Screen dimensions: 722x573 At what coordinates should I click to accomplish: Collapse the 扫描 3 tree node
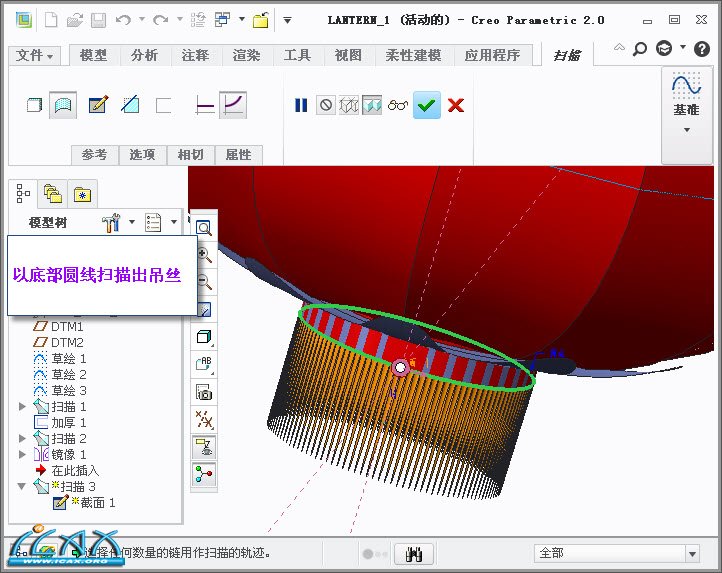point(23,487)
